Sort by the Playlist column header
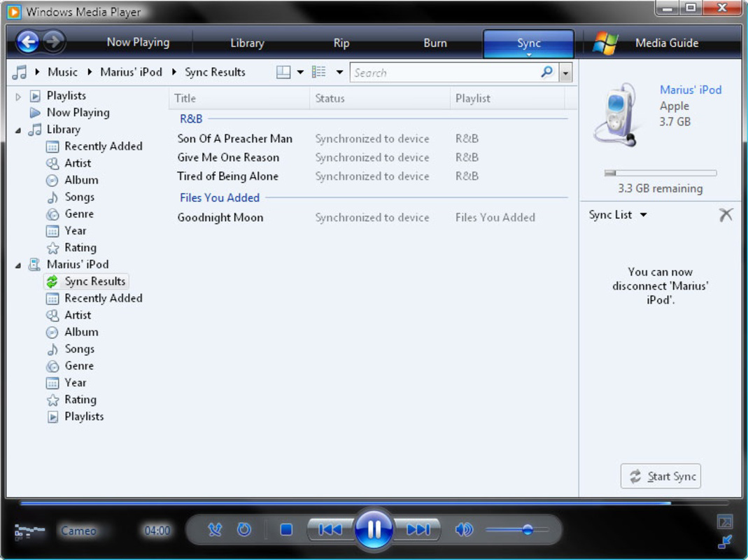This screenshot has width=748, height=560. (x=507, y=98)
